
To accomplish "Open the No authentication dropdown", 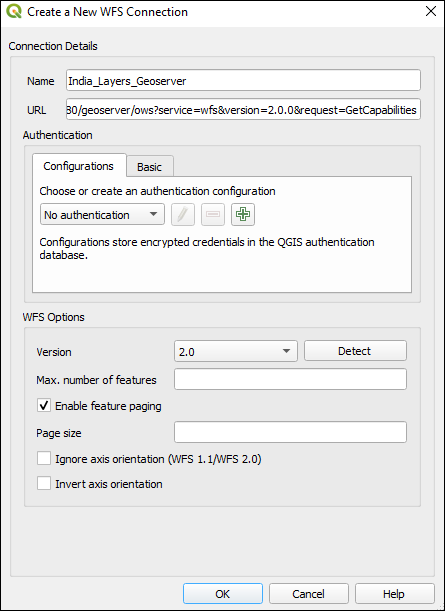I will 102,214.
